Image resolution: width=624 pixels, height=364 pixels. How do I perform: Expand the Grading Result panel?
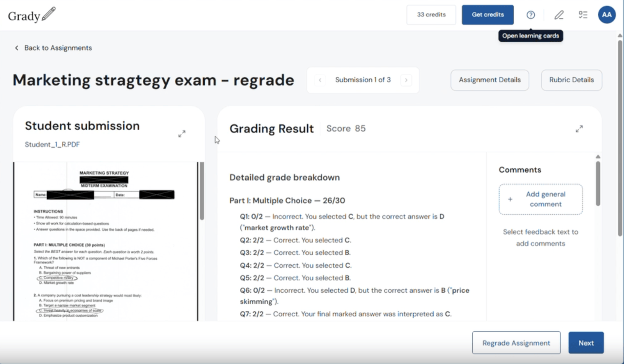(x=579, y=129)
